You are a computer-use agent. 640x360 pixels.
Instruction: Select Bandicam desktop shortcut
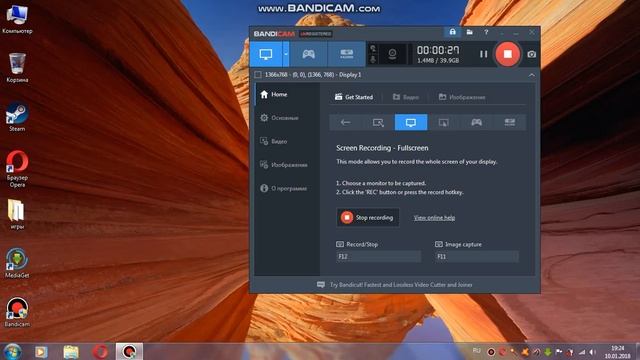coord(17,312)
